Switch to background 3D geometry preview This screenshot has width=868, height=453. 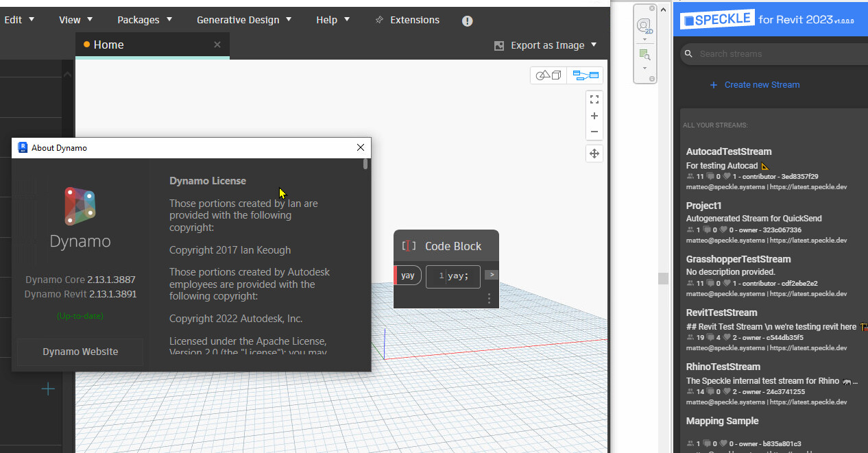548,75
